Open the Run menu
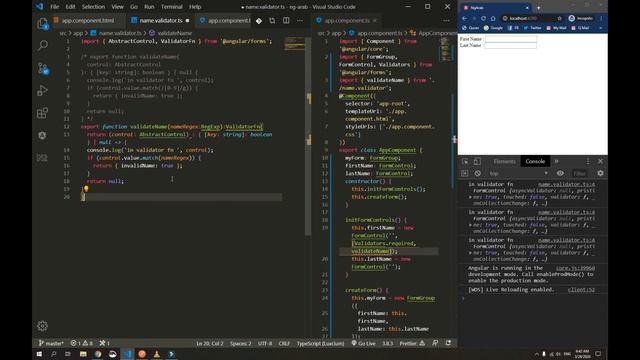The width and height of the screenshot is (640, 360). (x=149, y=7)
